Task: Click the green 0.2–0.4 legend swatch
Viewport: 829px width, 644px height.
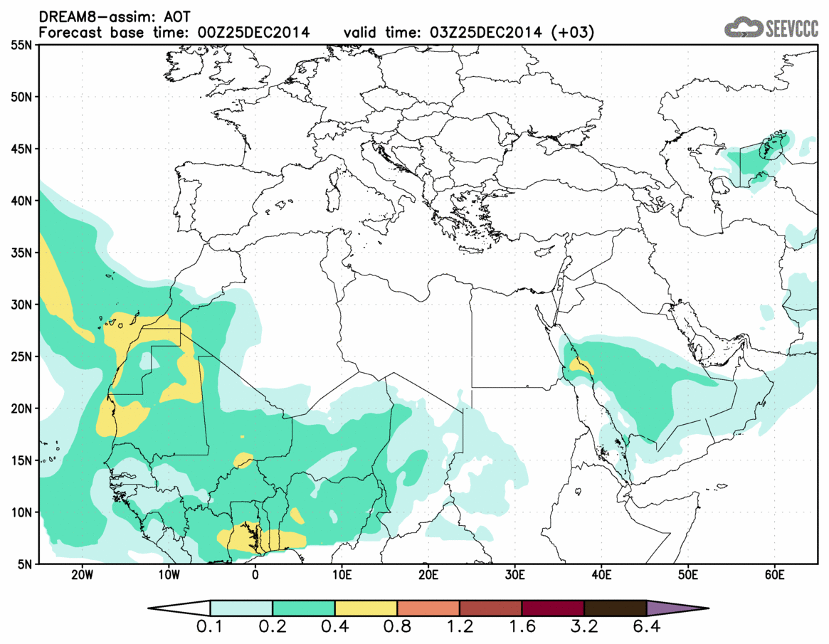Action: 303,608
